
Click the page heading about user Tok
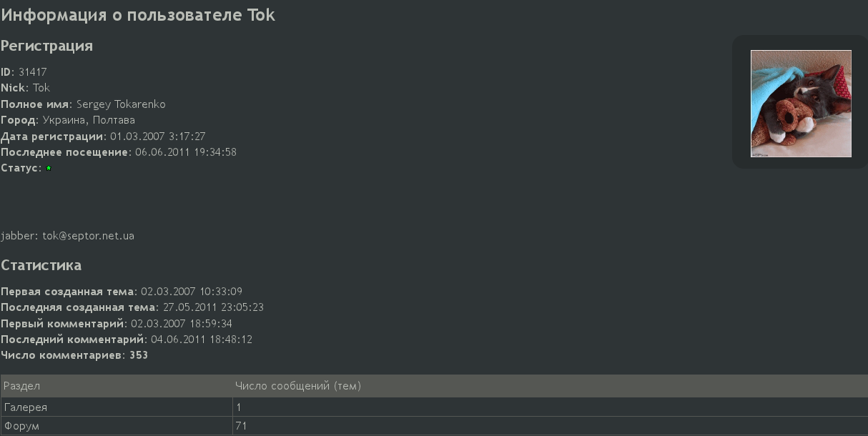138,15
